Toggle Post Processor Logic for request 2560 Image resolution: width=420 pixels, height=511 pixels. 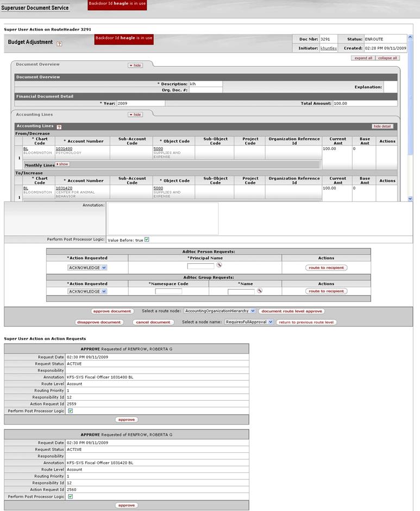(71, 496)
